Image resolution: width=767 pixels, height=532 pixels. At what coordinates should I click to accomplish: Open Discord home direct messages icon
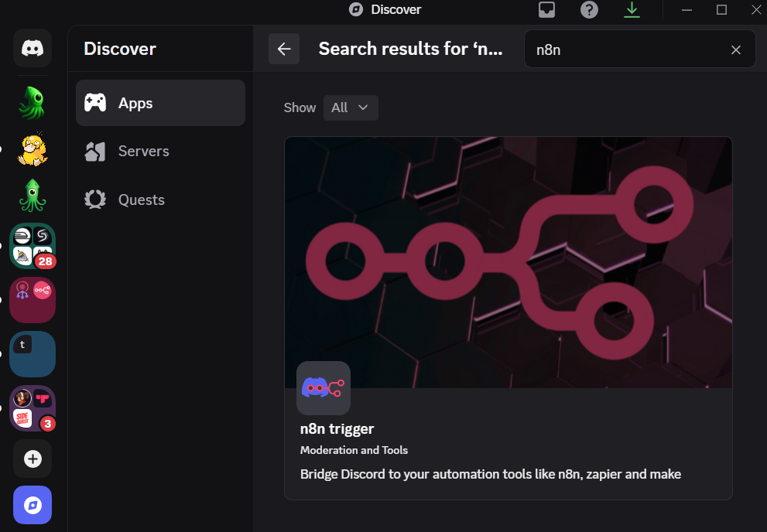(33, 48)
